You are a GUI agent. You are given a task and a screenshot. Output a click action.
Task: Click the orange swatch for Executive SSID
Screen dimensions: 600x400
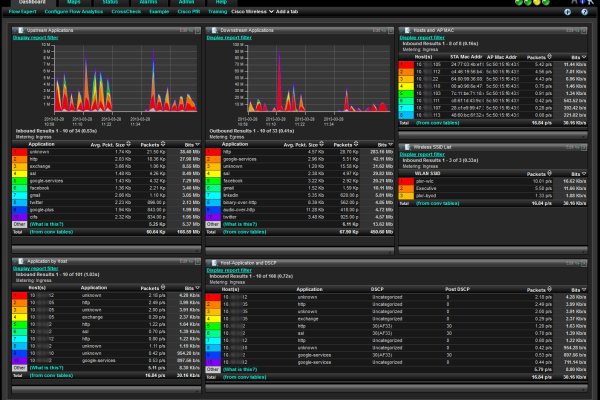coord(410,186)
